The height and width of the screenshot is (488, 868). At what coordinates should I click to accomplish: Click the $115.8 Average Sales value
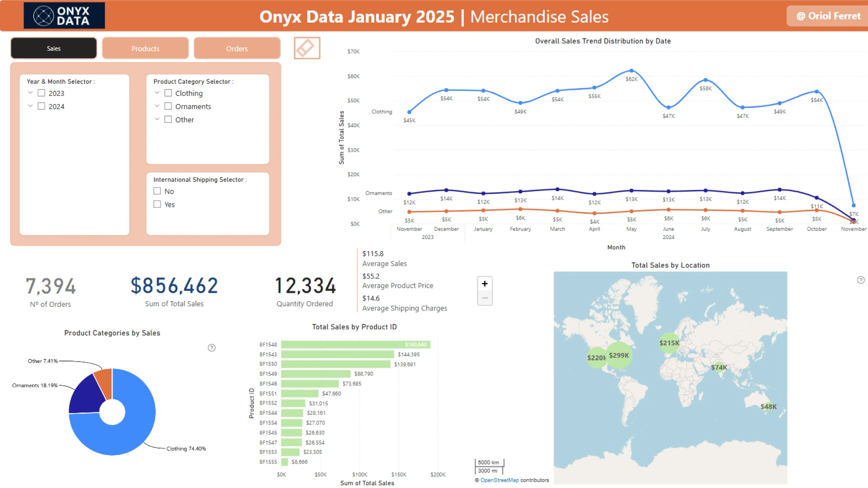[373, 254]
